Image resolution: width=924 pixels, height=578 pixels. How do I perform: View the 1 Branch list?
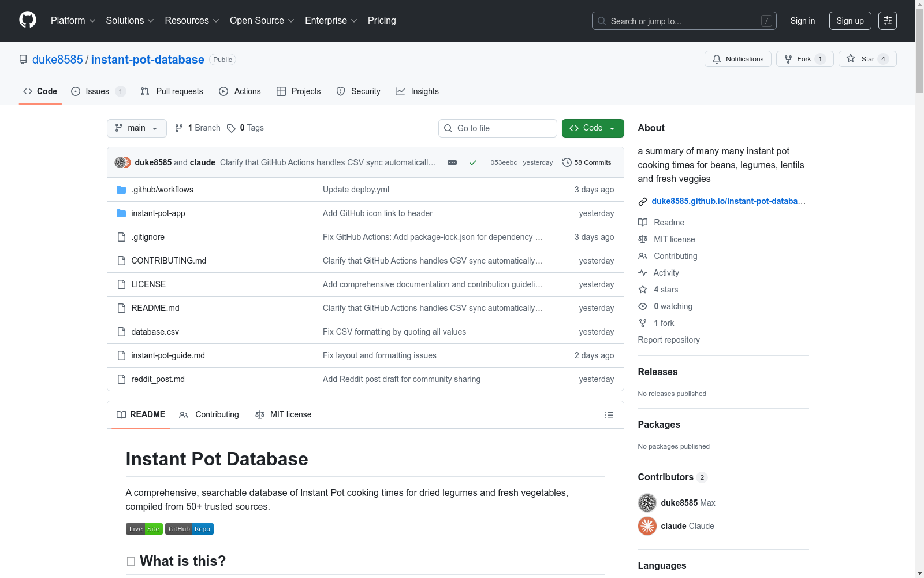point(198,128)
